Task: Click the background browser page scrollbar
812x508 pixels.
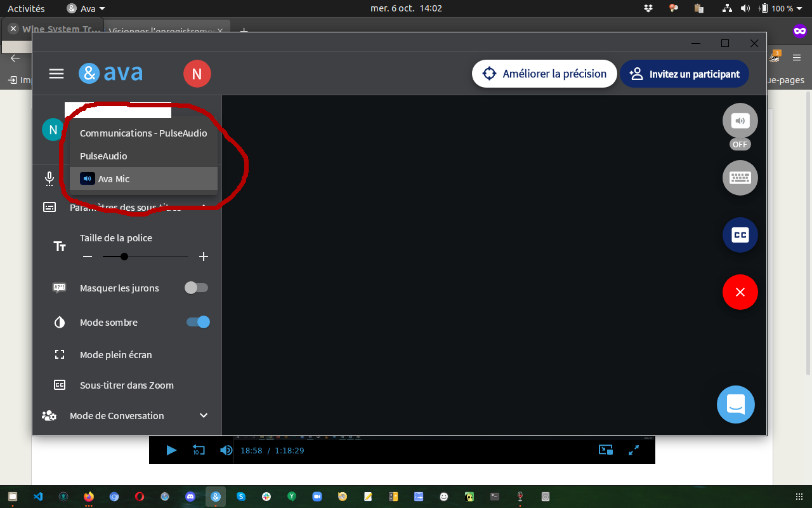Action: tap(808, 232)
